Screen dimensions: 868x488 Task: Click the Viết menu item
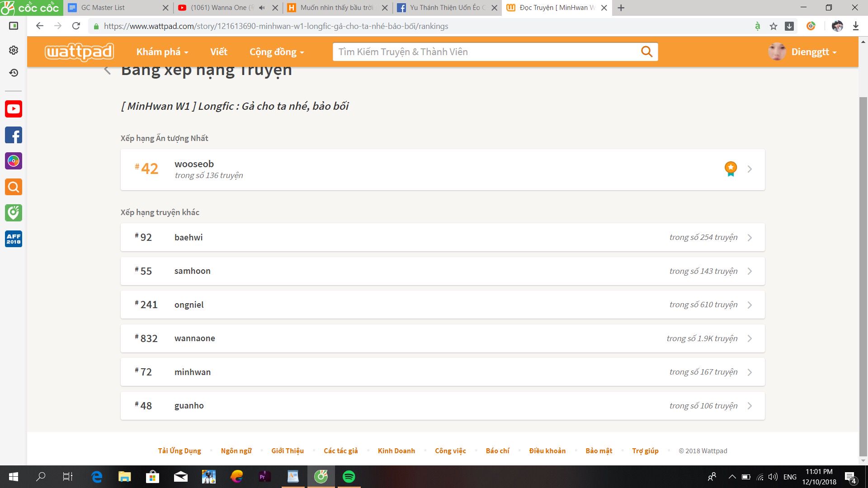tap(218, 52)
